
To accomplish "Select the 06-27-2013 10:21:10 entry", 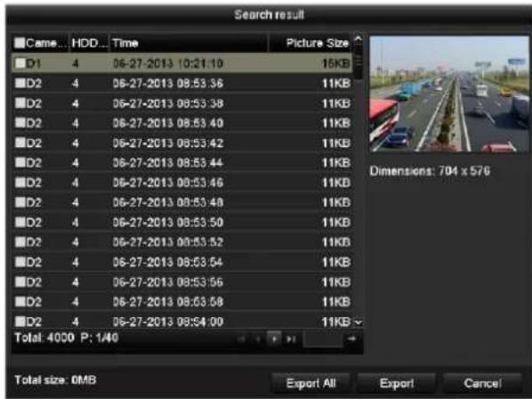I will coord(181,63).
